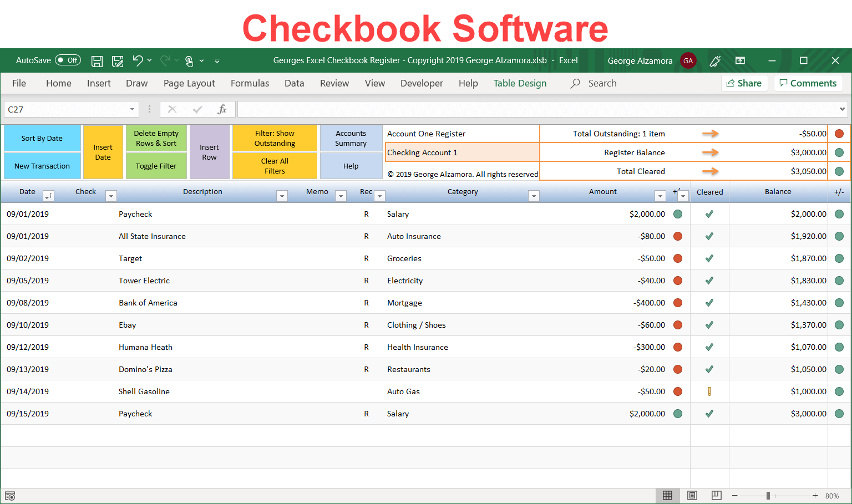Click the New Transaction button
The width and height of the screenshot is (852, 504).
(42, 165)
